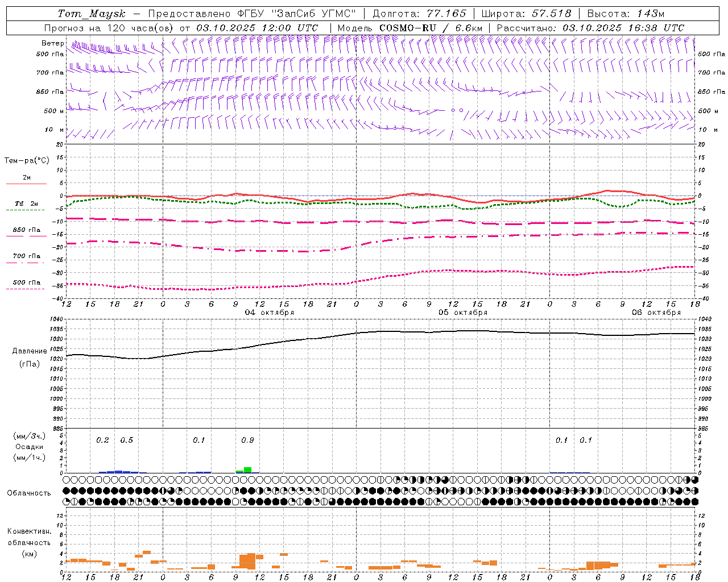728x582 pixels.
Task: Click the 500 гПа temperature legend entry
Action: (27, 282)
